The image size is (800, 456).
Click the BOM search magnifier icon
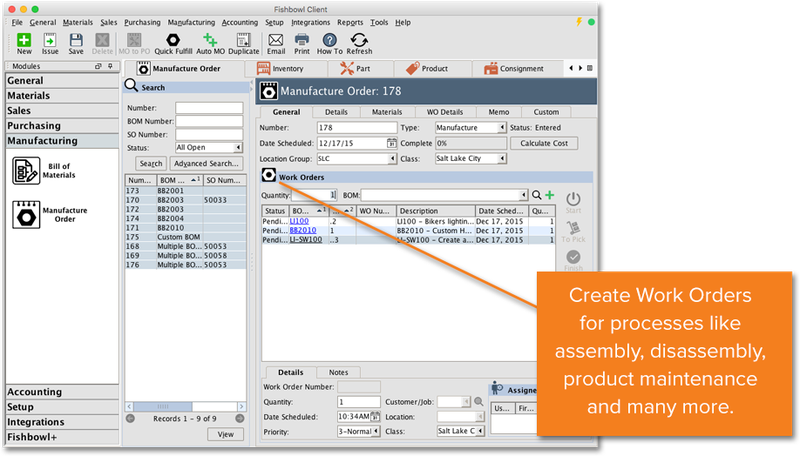(537, 195)
